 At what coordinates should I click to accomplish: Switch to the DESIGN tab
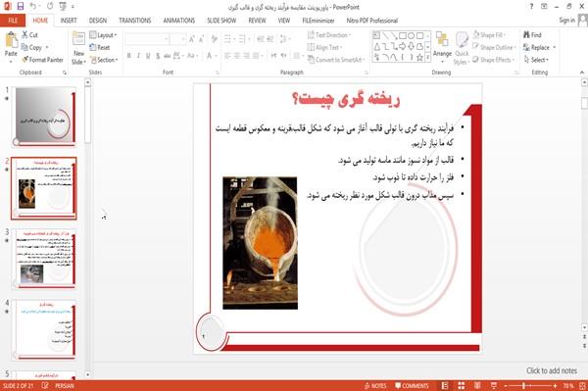tap(97, 21)
